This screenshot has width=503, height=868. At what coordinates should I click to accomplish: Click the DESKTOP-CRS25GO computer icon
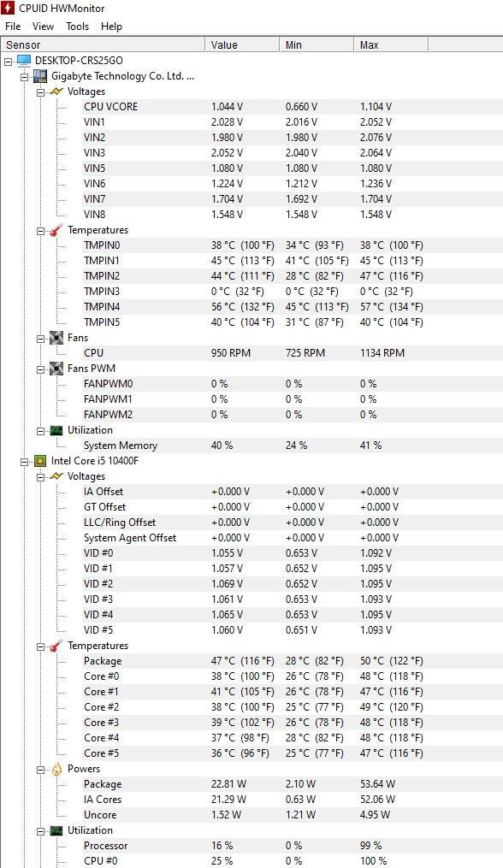point(24,61)
